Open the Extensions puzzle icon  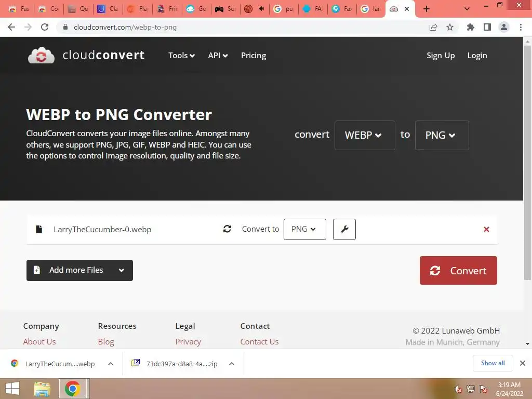[470, 27]
